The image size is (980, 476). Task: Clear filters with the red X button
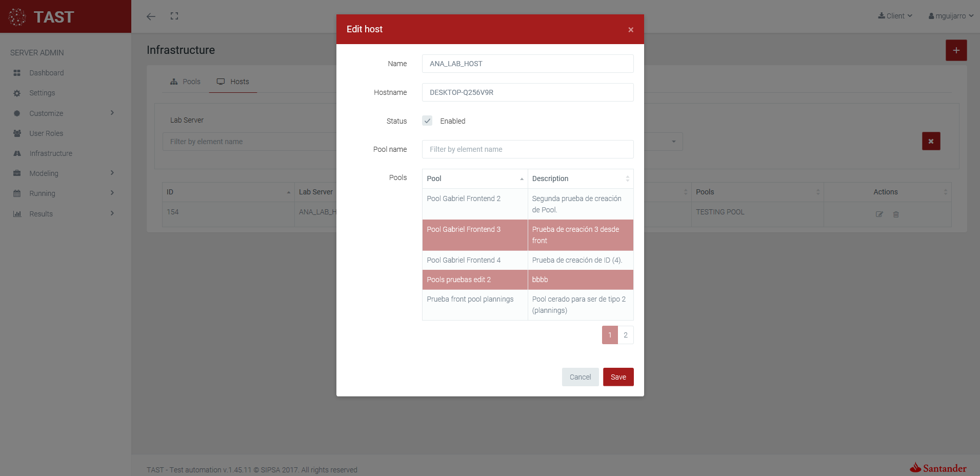pos(931,141)
